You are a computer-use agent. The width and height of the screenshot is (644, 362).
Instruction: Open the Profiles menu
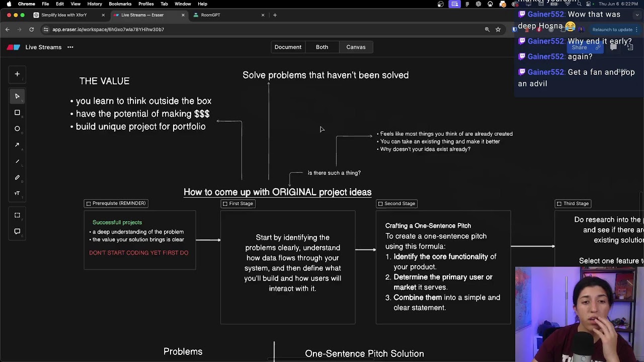pos(146,4)
